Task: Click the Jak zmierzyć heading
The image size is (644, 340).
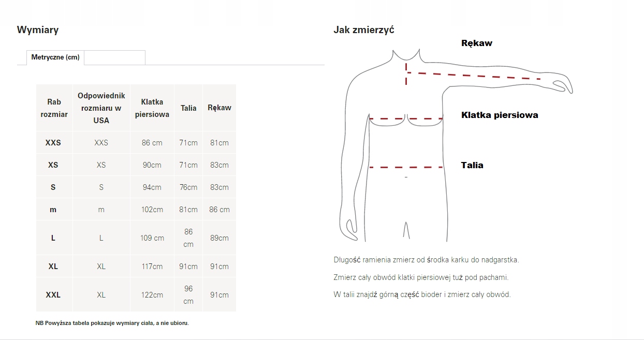Action: pos(364,29)
